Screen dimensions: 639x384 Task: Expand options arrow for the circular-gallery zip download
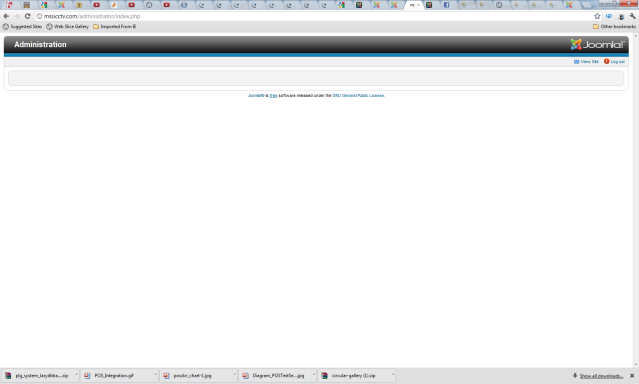[x=393, y=375]
